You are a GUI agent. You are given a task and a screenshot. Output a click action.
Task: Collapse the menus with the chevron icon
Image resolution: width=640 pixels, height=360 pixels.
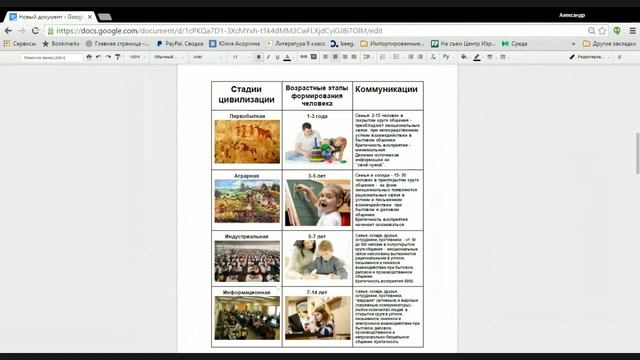(x=620, y=57)
